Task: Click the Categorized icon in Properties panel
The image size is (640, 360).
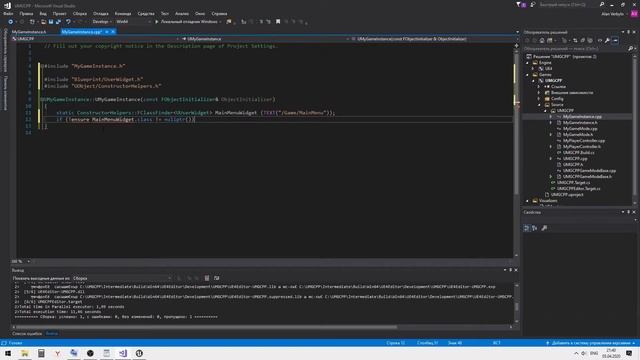Action: click(x=527, y=228)
